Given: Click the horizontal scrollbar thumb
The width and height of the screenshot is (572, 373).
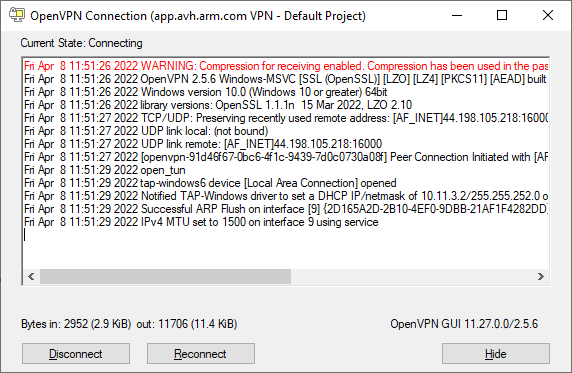Looking at the screenshot, I should click(165, 276).
